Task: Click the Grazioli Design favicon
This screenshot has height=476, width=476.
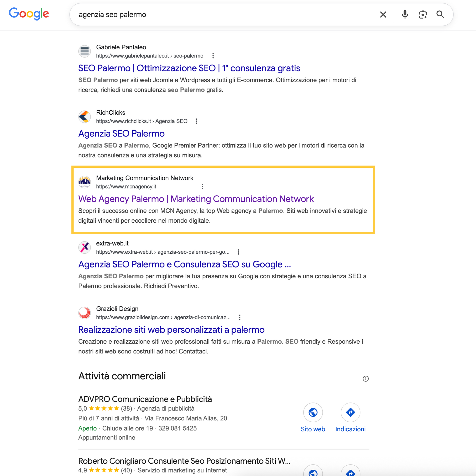Action: 84,313
